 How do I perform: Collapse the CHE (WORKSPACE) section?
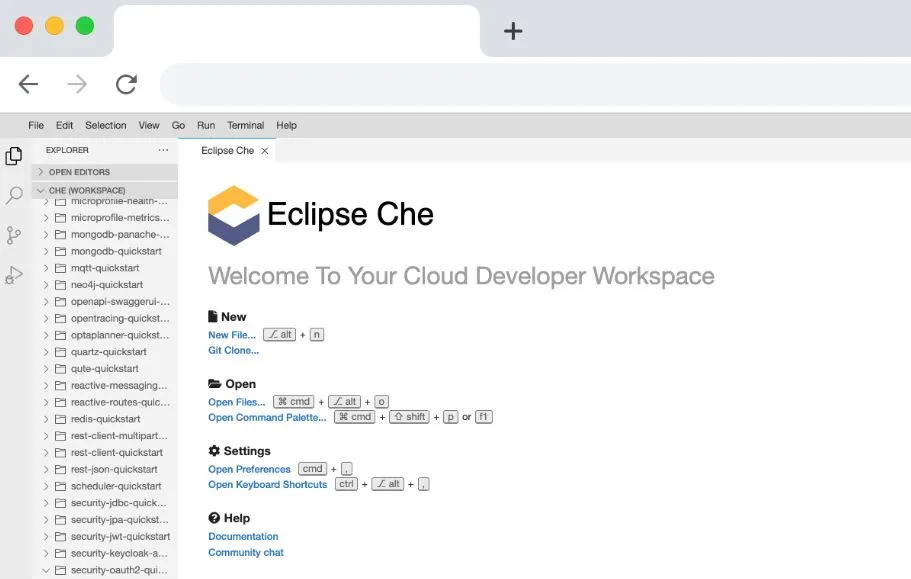(x=41, y=190)
